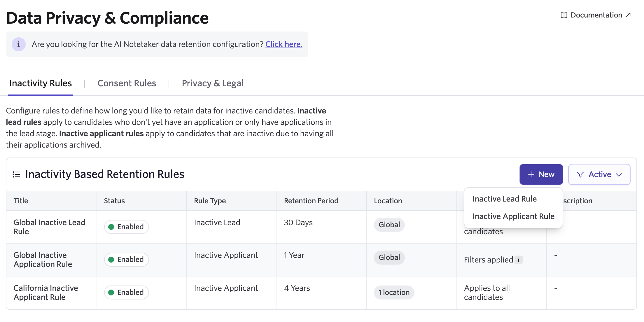
Task: Click the info icon next to Filters applied
Action: (518, 260)
